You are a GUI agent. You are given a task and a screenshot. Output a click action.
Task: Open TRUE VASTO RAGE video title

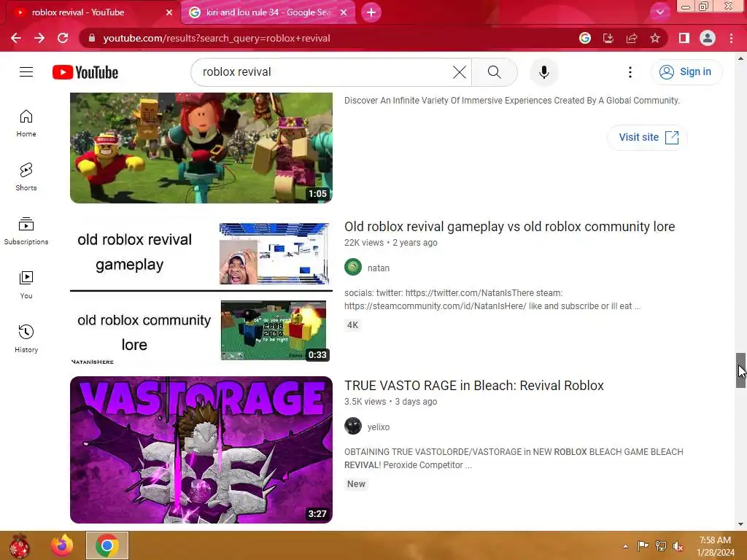pos(474,385)
